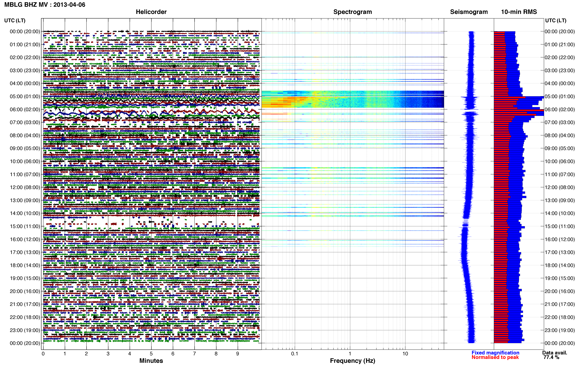Click the right-axis 20:00 (16:00) time label
The width and height of the screenshot is (588, 368).
pos(560,291)
